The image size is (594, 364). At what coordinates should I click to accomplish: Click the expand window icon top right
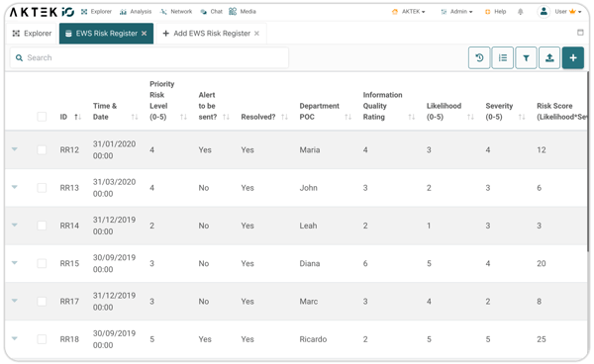click(580, 33)
